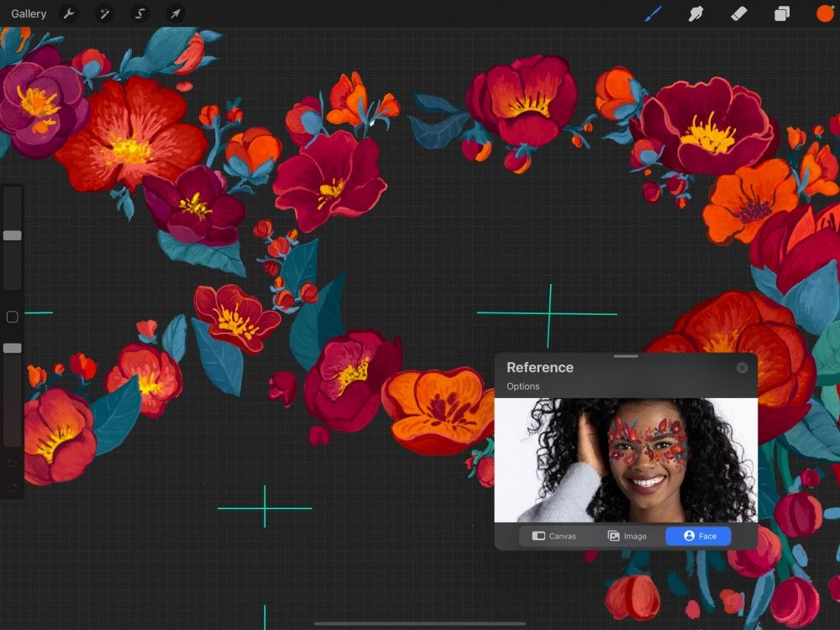The image size is (840, 630).
Task: Open Options in the Reference panel
Action: (x=522, y=386)
